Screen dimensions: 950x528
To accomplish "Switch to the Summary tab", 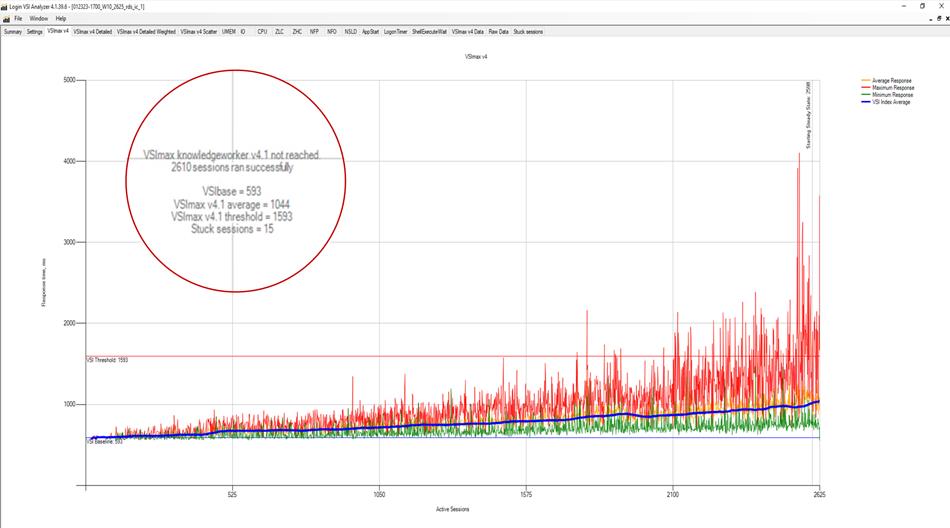I will (x=13, y=32).
